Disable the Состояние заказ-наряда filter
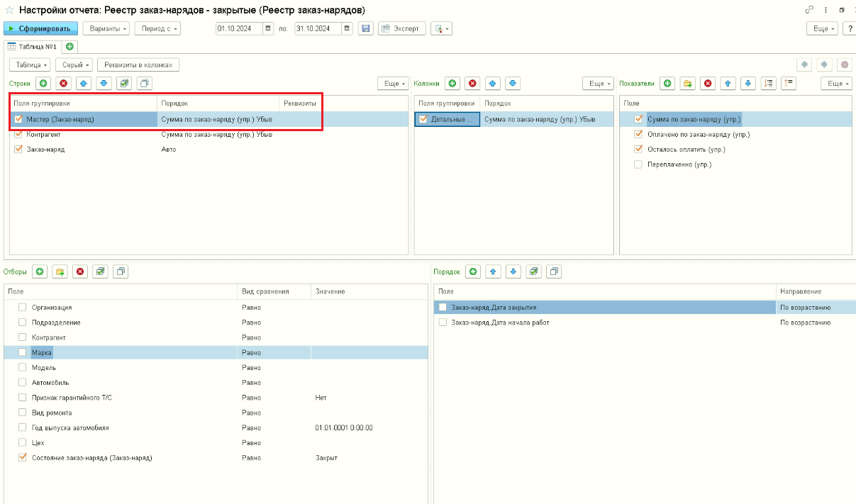856x504 pixels. tap(22, 458)
